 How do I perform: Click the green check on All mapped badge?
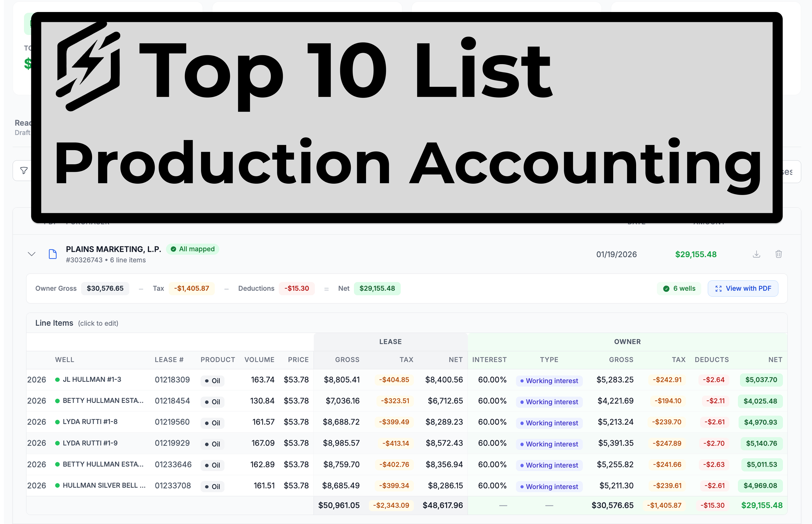pos(173,249)
